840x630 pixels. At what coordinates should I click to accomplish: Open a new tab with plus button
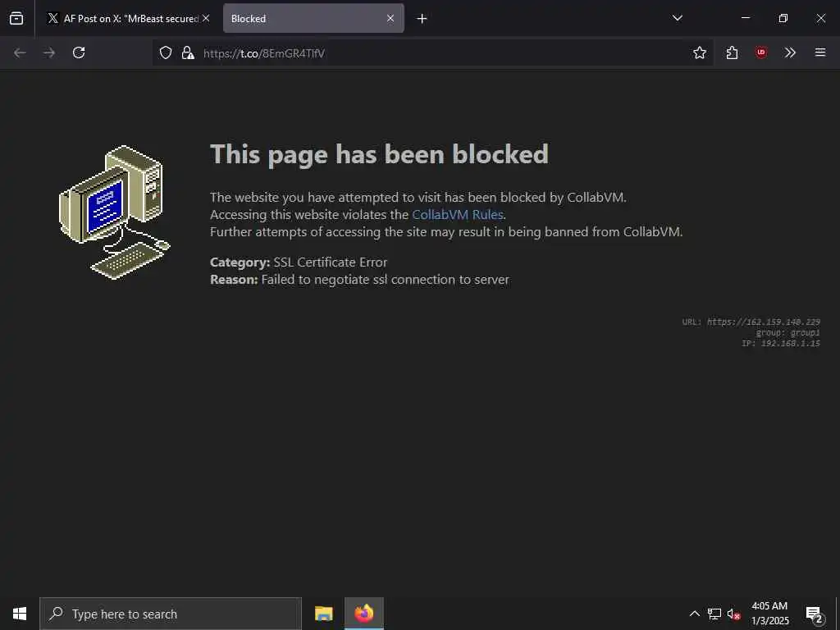pyautogui.click(x=422, y=19)
